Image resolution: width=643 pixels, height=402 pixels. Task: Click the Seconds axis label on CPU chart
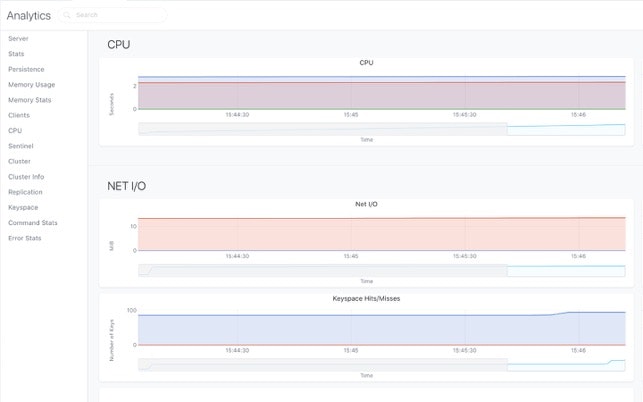click(x=111, y=104)
